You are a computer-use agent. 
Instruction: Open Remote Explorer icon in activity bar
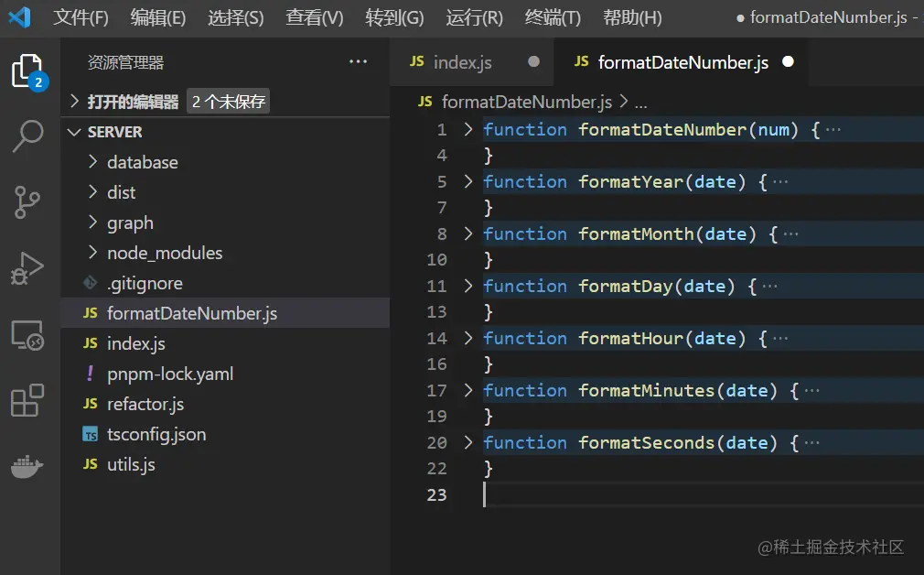click(x=27, y=335)
